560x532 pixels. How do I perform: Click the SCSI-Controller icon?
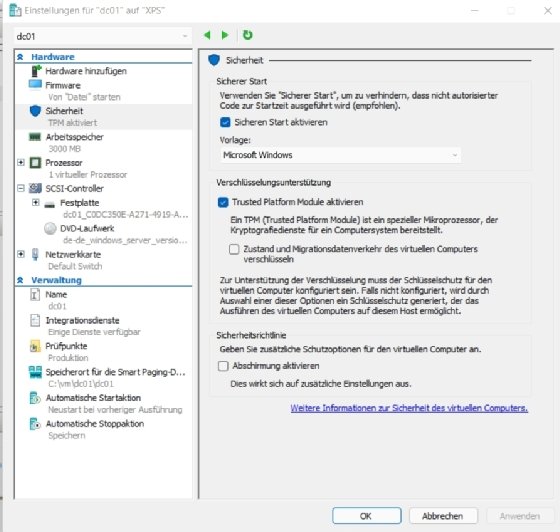(35, 188)
